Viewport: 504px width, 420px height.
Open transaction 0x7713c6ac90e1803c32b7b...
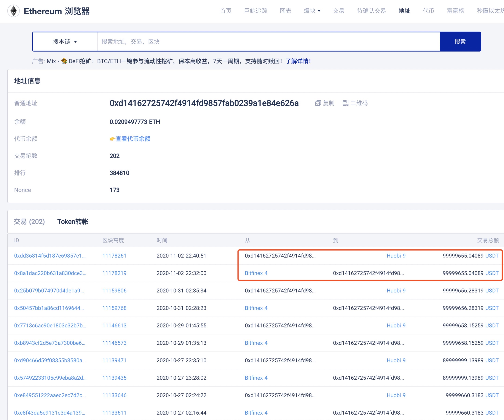(x=50, y=325)
